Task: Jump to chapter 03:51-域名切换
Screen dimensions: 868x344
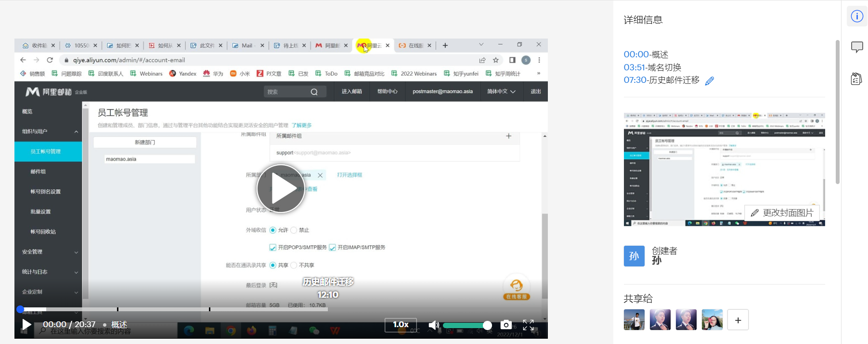Action: point(652,67)
